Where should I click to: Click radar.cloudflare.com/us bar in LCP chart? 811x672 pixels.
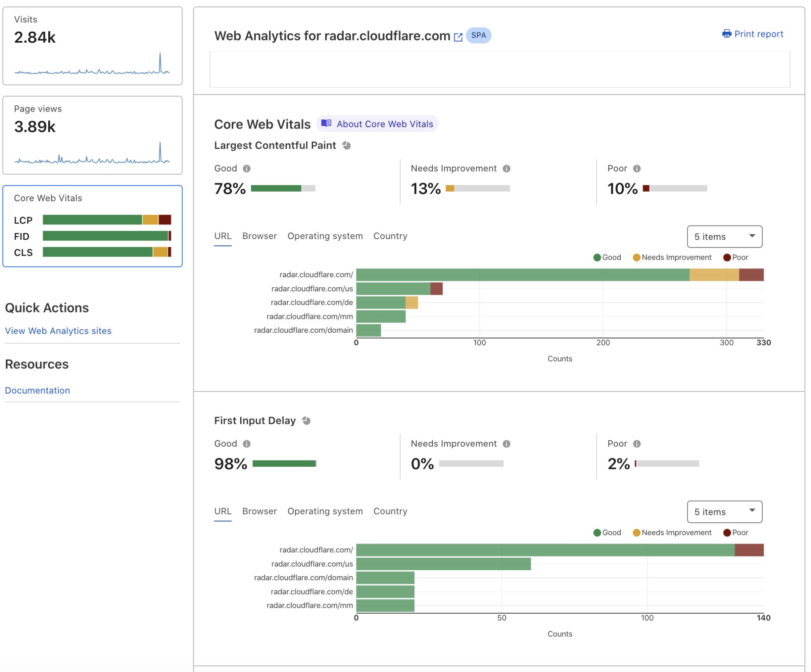click(x=400, y=289)
